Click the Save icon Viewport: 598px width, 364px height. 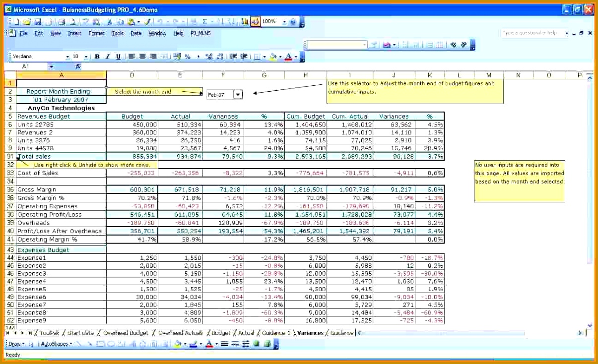tap(38, 22)
